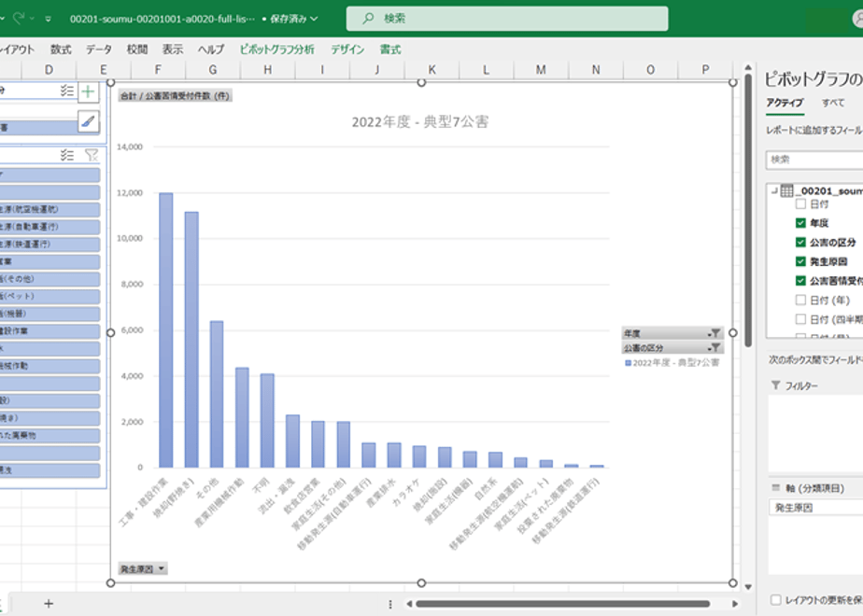This screenshot has height=616, width=863.
Task: Click the vertical scrollbar down arrow
Action: tap(748, 587)
